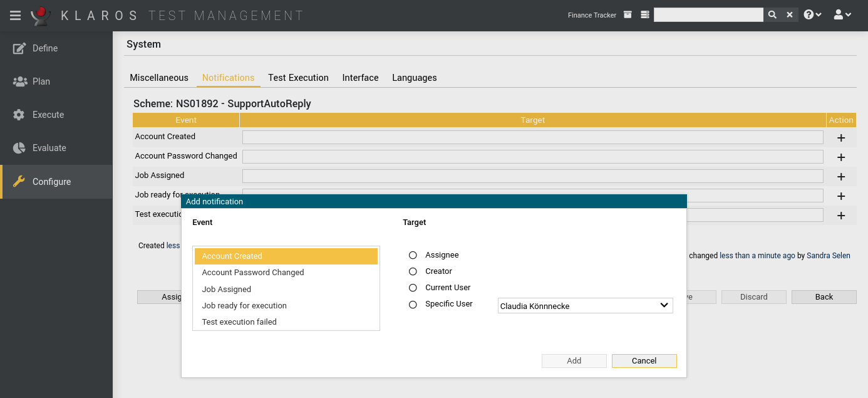The image size is (868, 398).
Task: Add target for Job Assigned row
Action: click(841, 177)
